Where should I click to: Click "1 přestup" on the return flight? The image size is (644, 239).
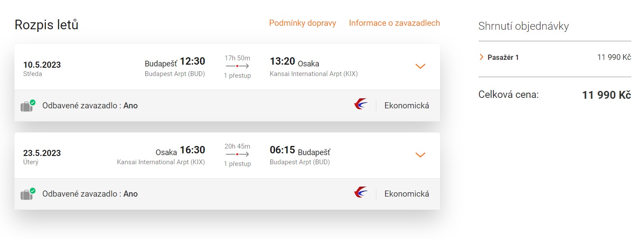[237, 164]
